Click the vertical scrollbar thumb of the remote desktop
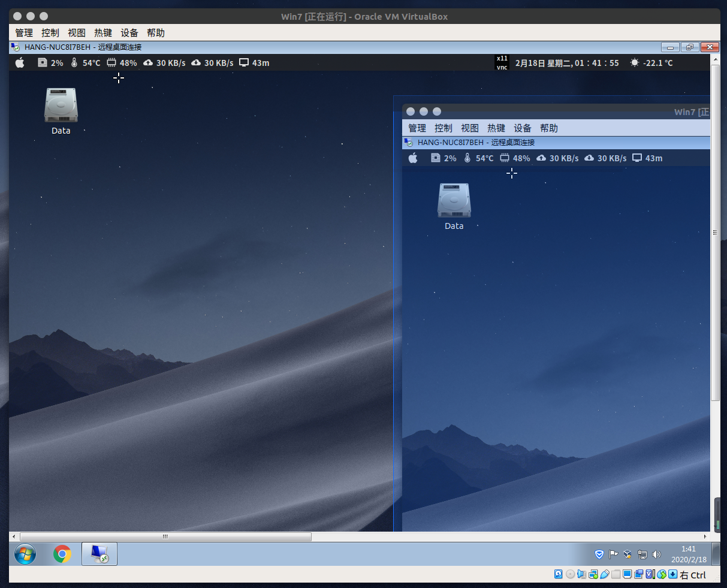This screenshot has height=588, width=727. [x=715, y=233]
